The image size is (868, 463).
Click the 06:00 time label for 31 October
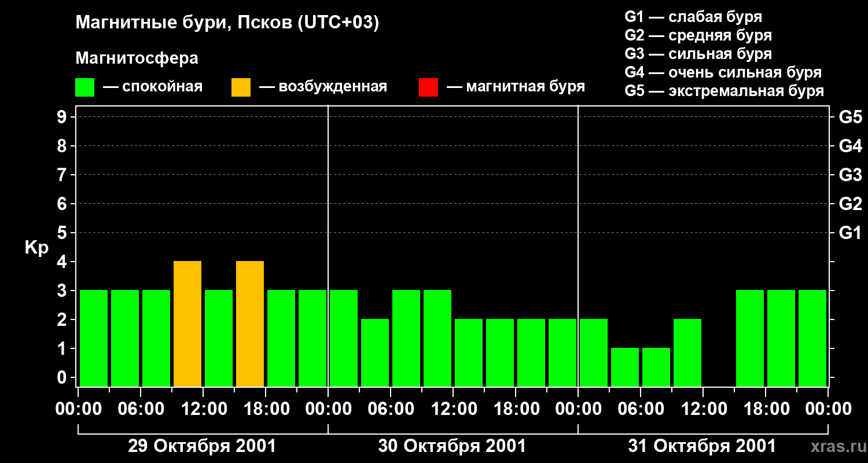coord(640,409)
